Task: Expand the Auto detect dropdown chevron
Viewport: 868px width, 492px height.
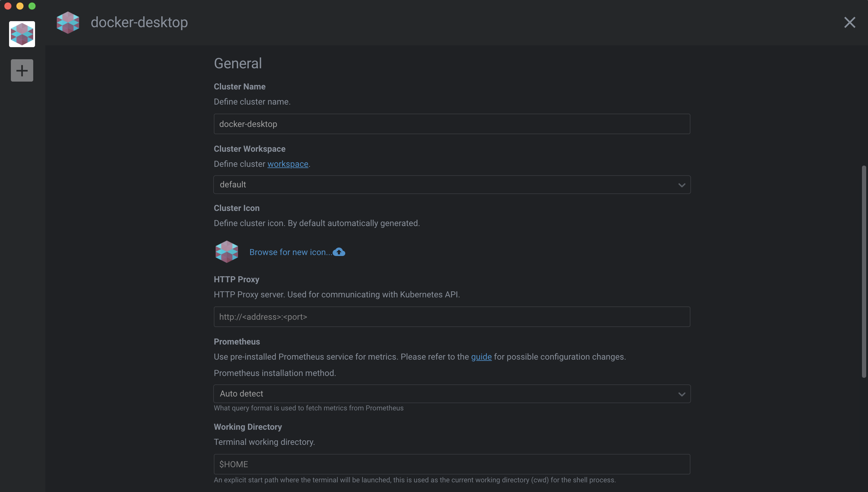Action: click(682, 394)
